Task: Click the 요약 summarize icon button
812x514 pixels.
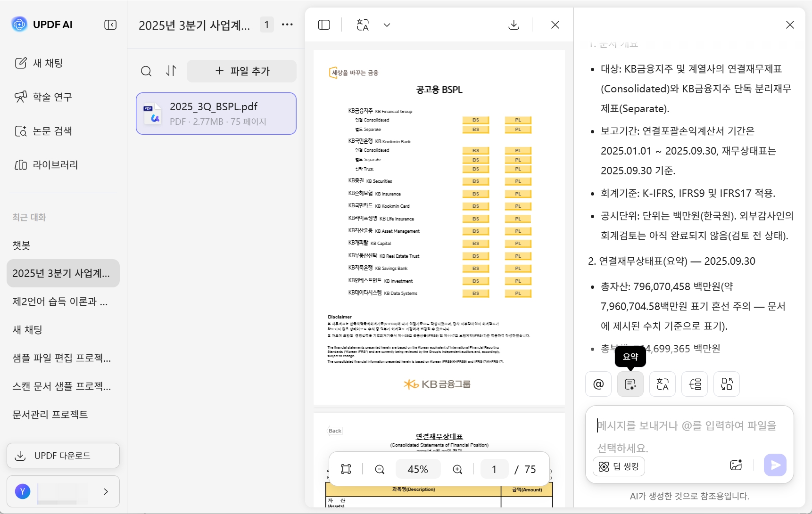Action: click(630, 384)
